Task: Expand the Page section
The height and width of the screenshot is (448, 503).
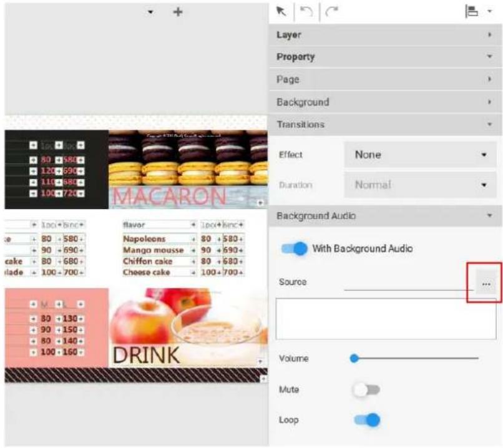Action: click(385, 79)
